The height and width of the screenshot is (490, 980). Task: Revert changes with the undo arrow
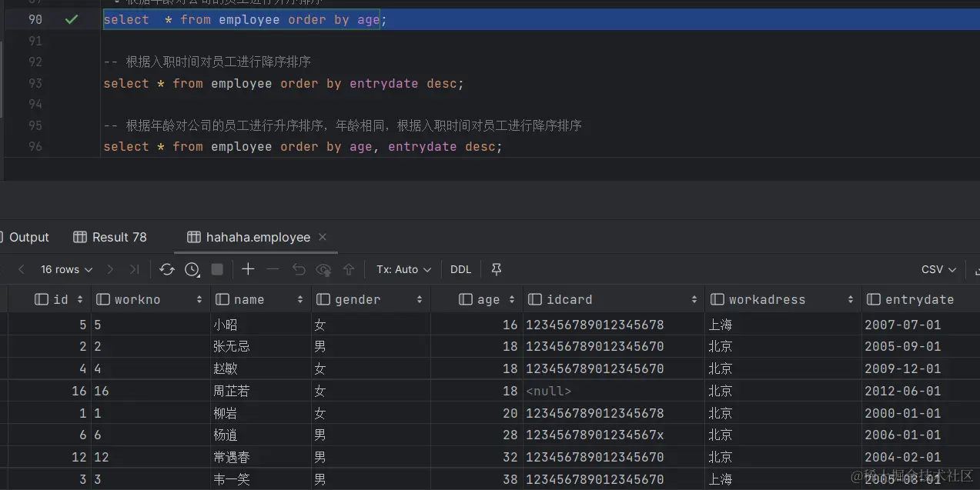click(x=299, y=269)
